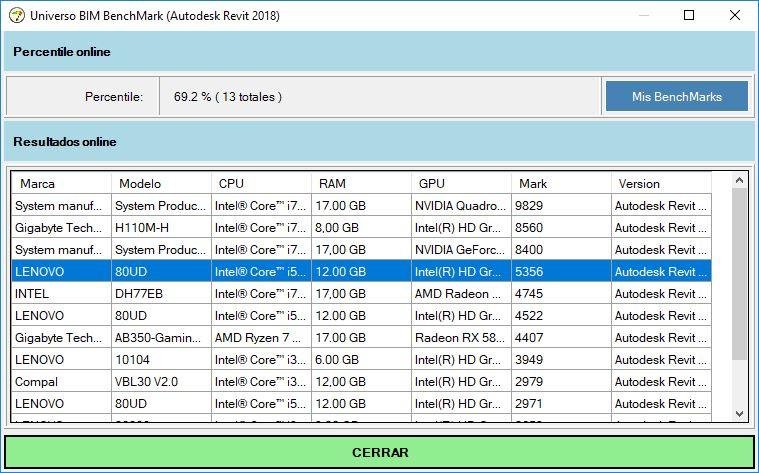The width and height of the screenshot is (759, 473).
Task: Click the VBL30 V2.0 model cell
Action: pos(161,381)
